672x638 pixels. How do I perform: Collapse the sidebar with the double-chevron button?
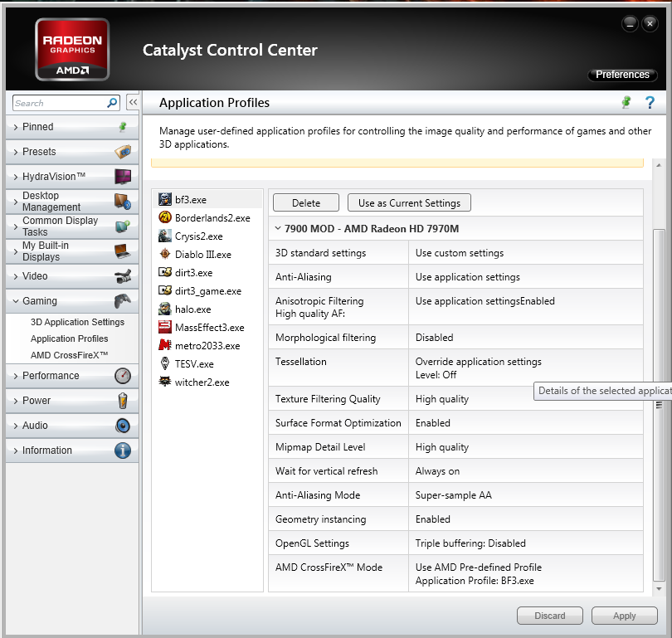[x=133, y=102]
